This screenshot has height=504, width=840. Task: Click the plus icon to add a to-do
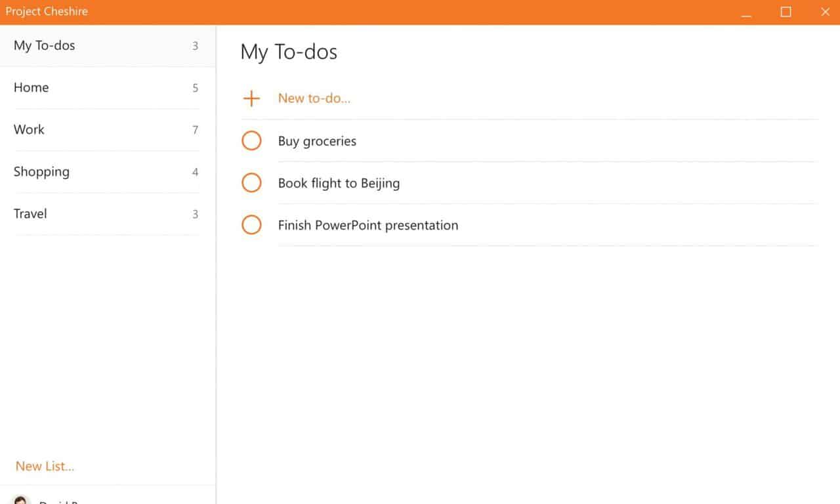click(251, 98)
